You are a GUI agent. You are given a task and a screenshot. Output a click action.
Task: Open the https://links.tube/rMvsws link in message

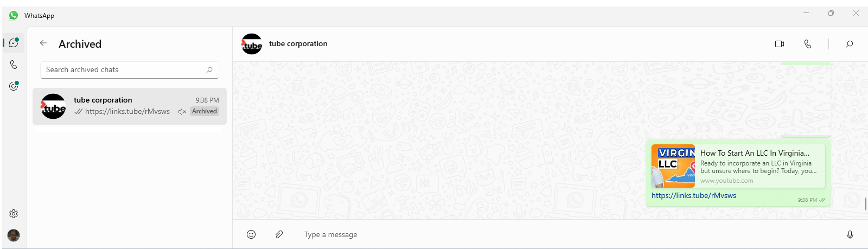(694, 196)
